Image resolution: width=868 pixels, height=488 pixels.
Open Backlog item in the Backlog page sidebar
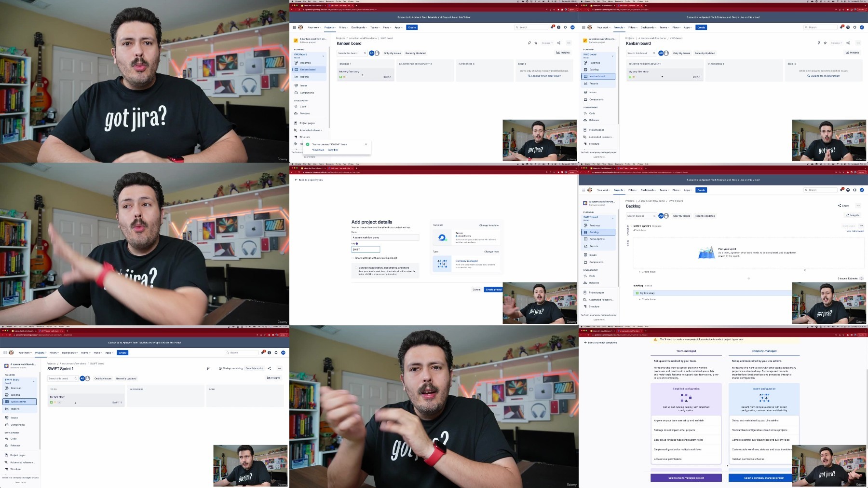coord(598,232)
